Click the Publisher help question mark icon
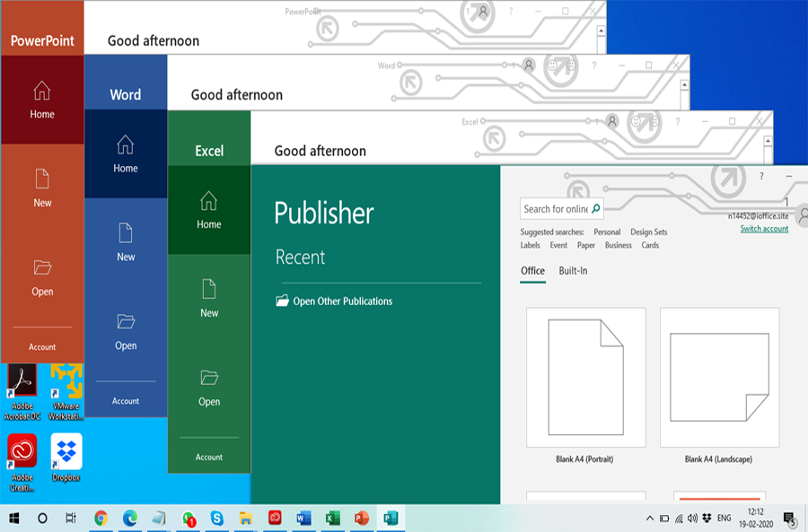Image resolution: width=808 pixels, height=532 pixels. [761, 176]
